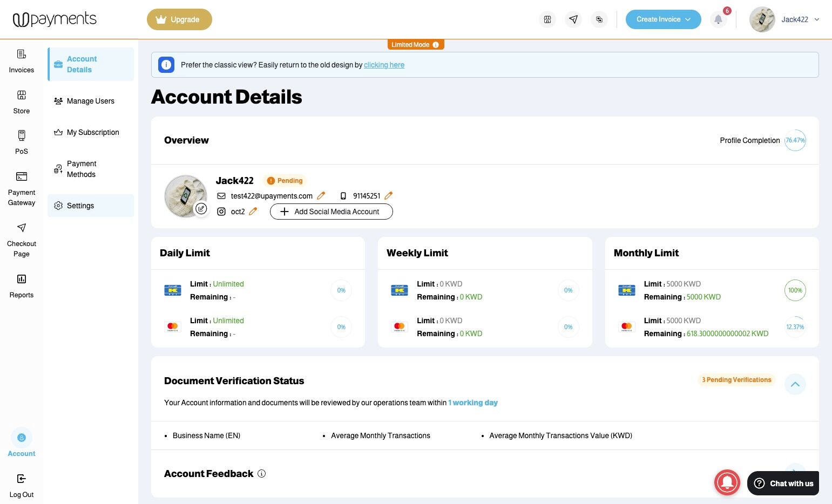832x504 pixels.
Task: Click the email test422@upayments.com
Action: tap(272, 196)
